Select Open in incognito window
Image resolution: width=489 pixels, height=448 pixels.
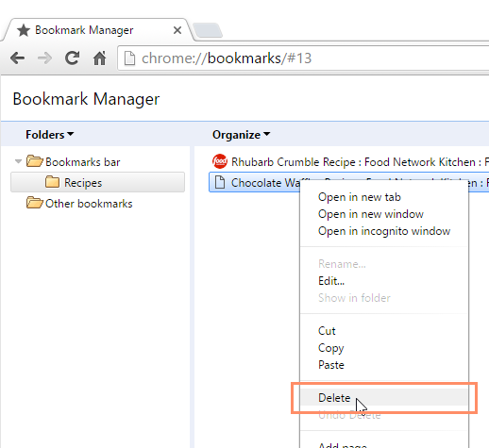click(x=384, y=231)
